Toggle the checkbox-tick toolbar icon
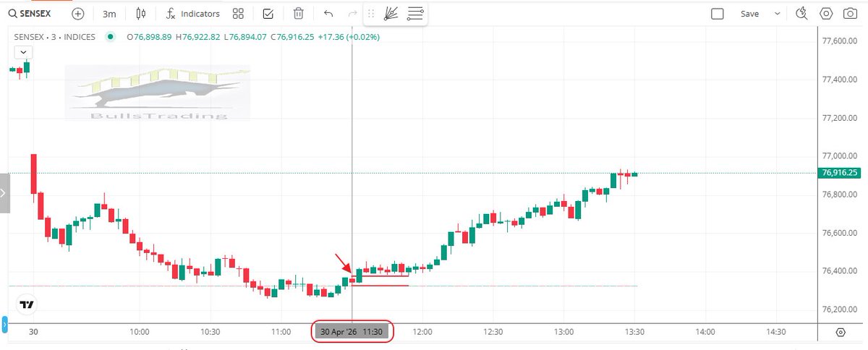The image size is (868, 350). coord(268,14)
